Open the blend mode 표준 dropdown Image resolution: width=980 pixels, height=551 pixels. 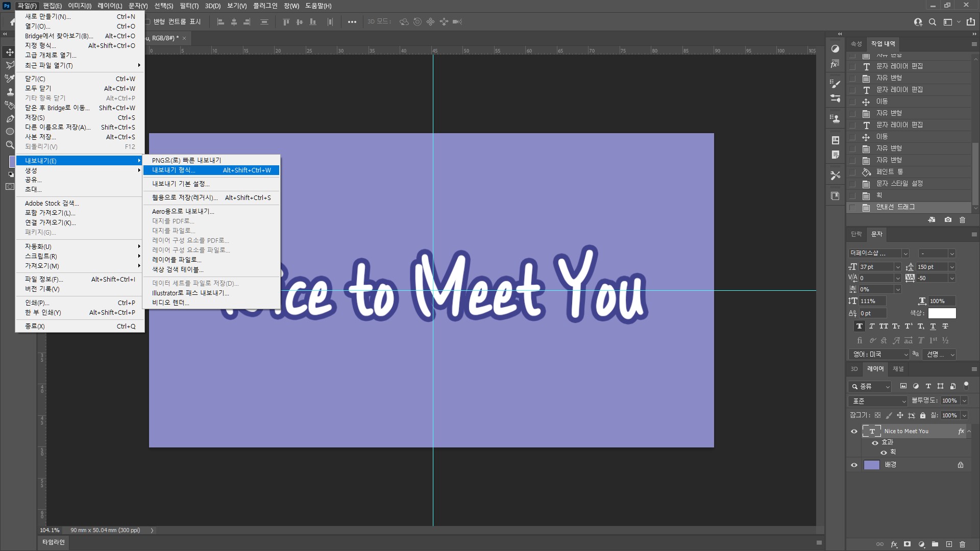click(x=878, y=401)
